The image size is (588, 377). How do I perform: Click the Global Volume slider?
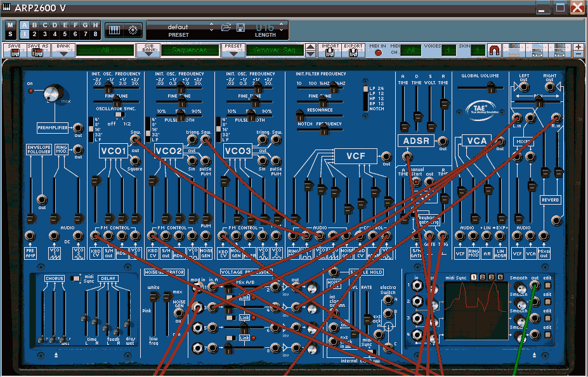[x=480, y=87]
